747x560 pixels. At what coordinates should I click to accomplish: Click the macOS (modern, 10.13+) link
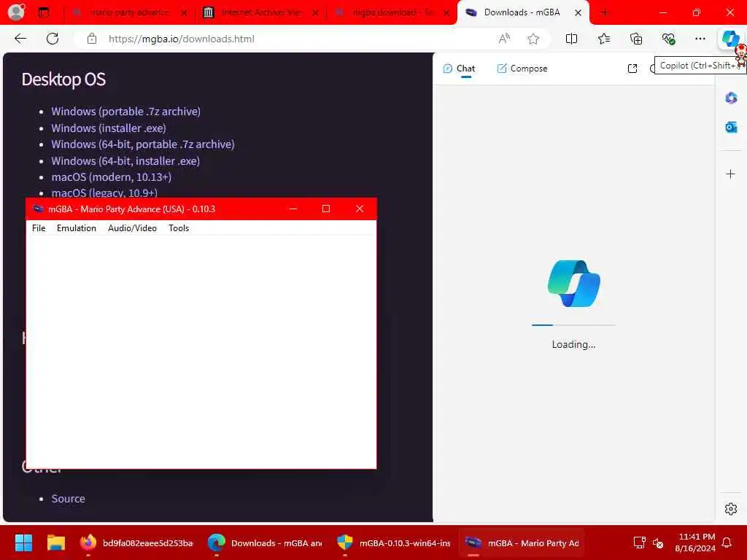[112, 177]
